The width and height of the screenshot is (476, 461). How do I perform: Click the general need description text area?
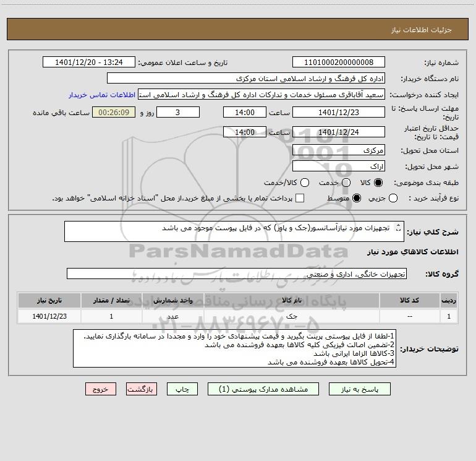234,231
